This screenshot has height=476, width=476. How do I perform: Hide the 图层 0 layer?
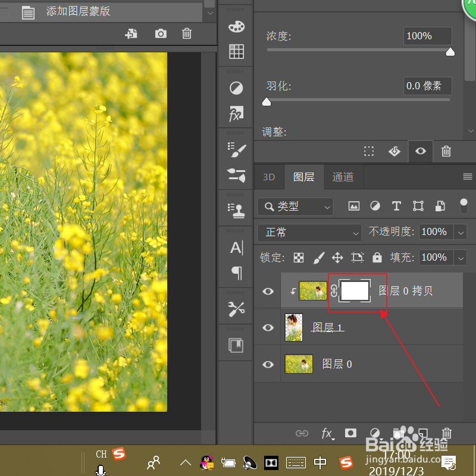point(268,364)
